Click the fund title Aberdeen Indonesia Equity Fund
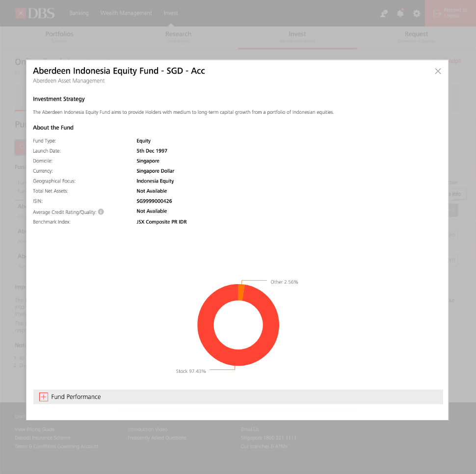476x474 pixels. point(119,71)
